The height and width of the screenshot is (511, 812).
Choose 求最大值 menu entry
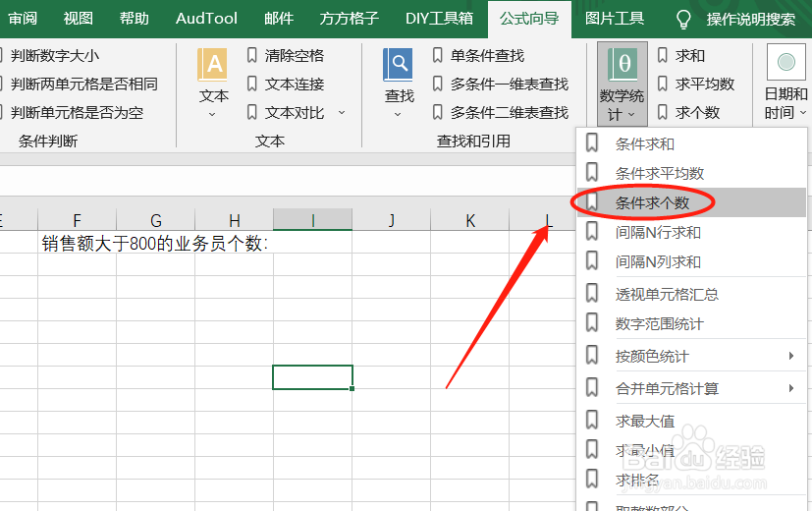click(x=692, y=421)
